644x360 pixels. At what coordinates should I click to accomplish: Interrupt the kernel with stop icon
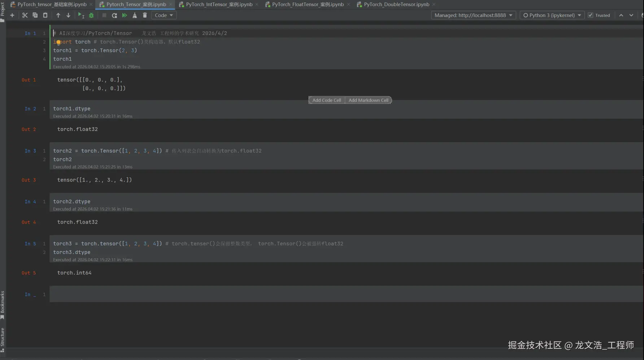[x=104, y=15]
